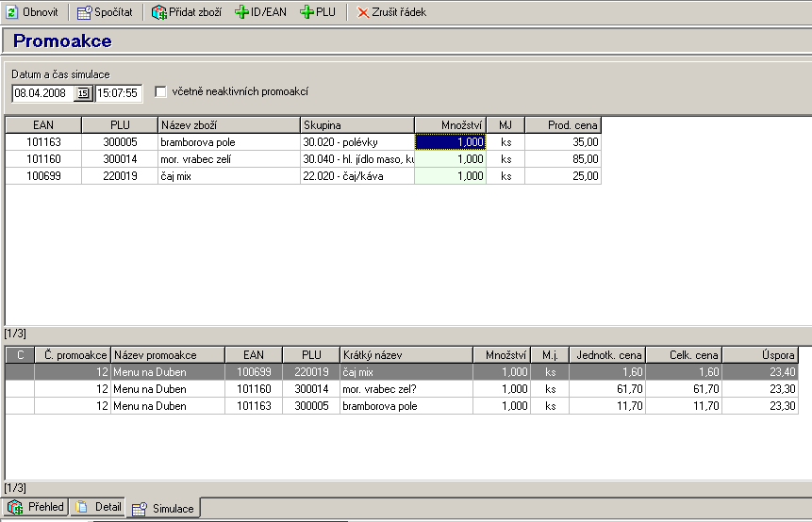
Task: Click the Přidat zboží toolbar label
Action: pyautogui.click(x=195, y=12)
